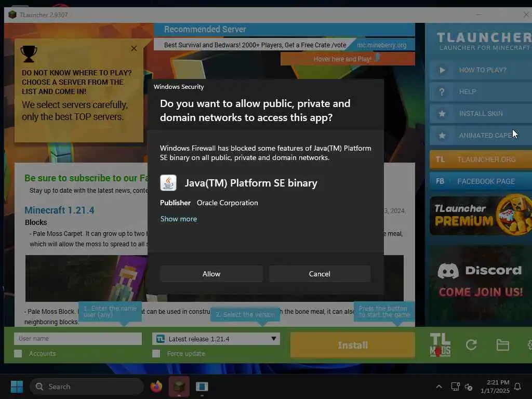Click the network display tray icon
Screen dimensions: 532x399
455,387
